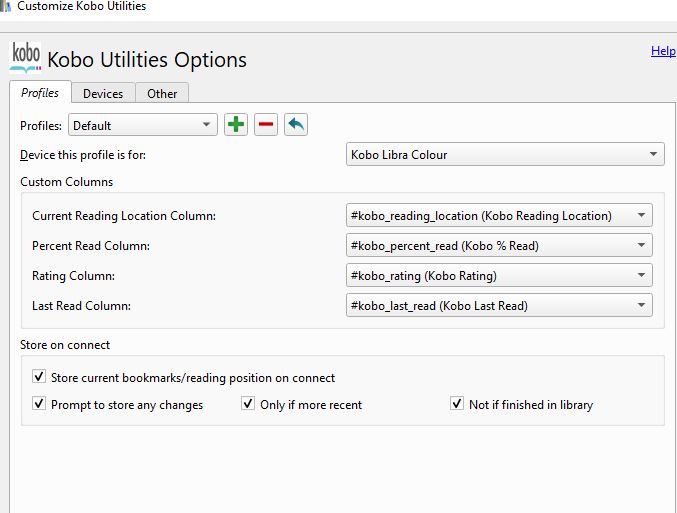677x513 pixels.
Task: Click the blue arrow rename profile icon
Action: (x=295, y=125)
